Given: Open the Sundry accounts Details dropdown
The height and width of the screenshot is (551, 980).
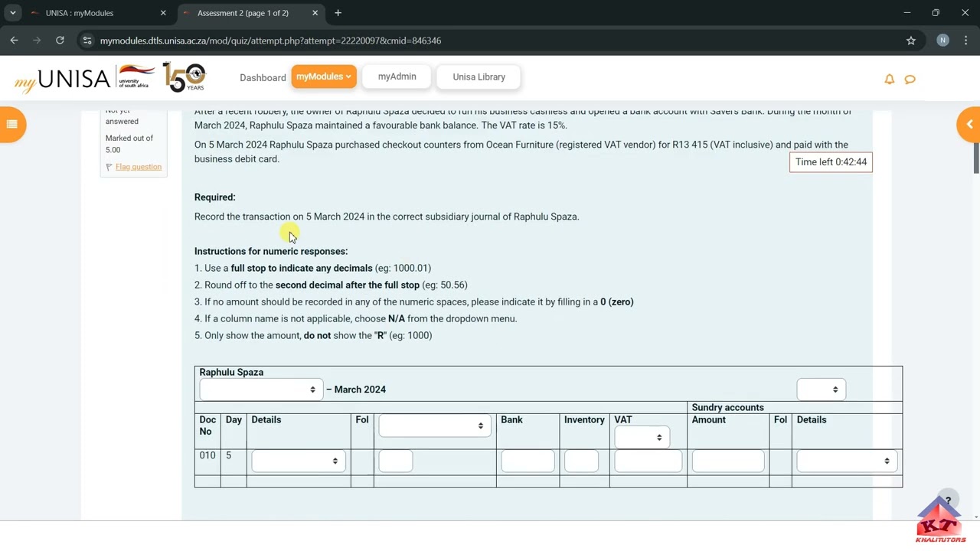Looking at the screenshot, I should coord(846,461).
